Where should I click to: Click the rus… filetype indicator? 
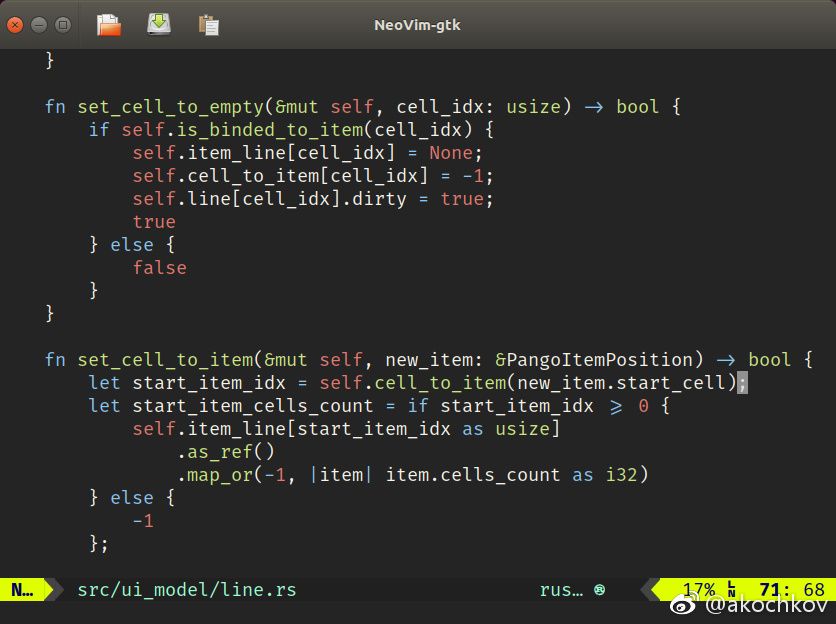coord(561,590)
